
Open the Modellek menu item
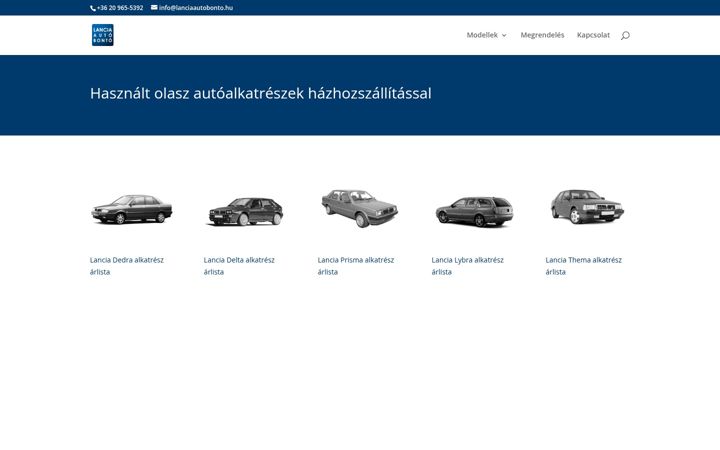(482, 35)
